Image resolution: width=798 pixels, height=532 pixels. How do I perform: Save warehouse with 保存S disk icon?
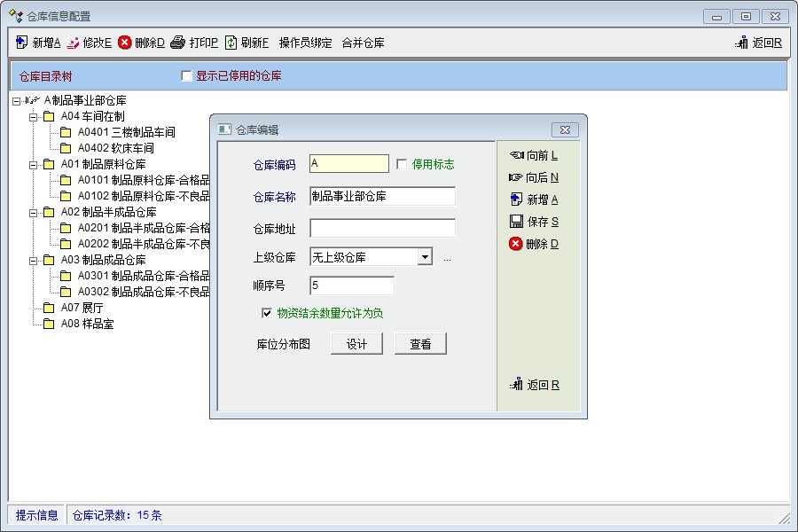(x=516, y=222)
